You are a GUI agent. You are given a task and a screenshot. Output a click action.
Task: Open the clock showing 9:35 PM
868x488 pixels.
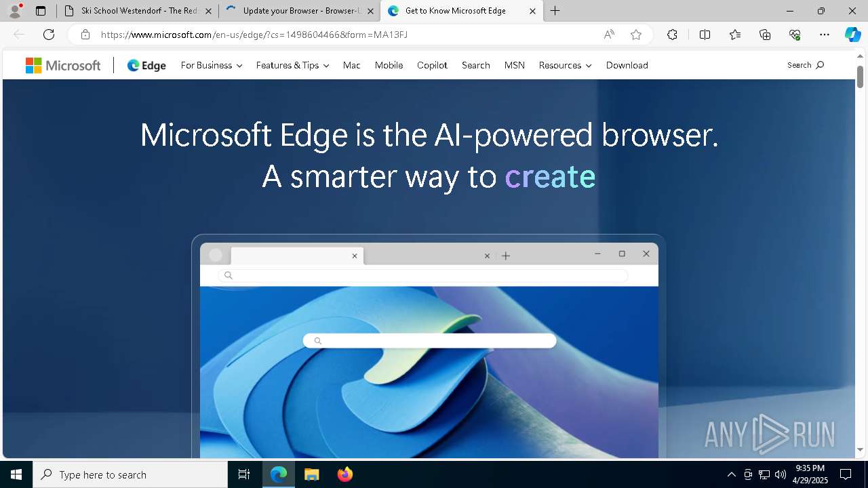(x=810, y=474)
